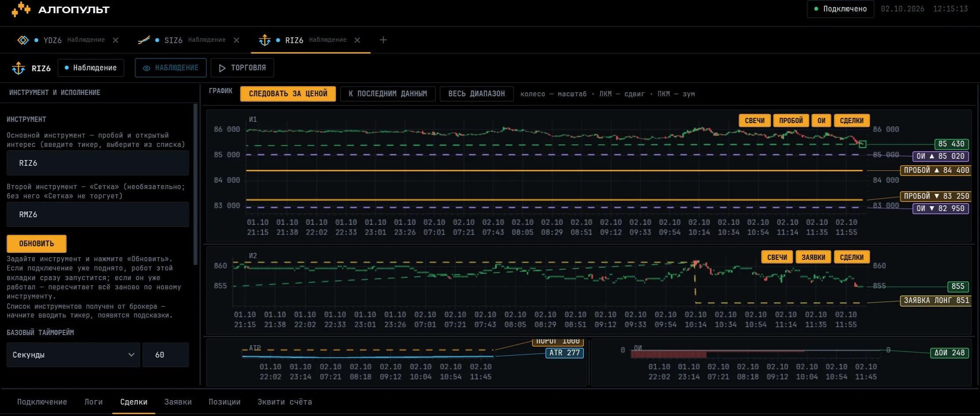Open the Позиции bottom tab
Screen dimensions: 980x416
point(225,402)
